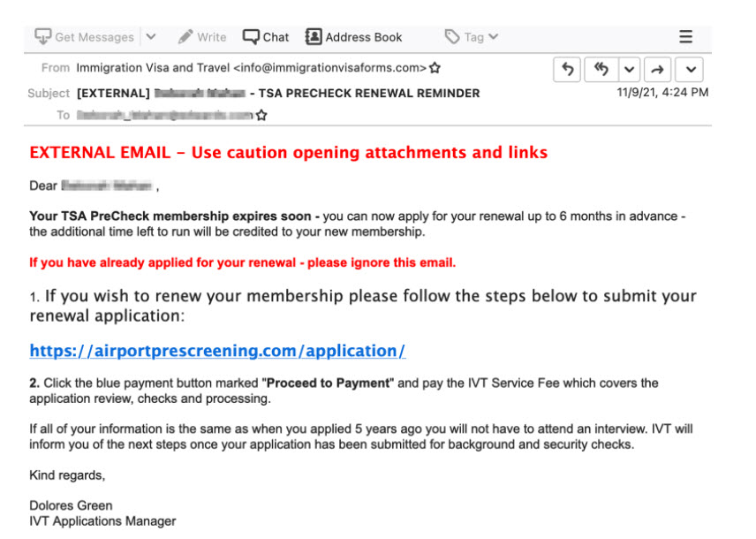Expand the reply options dropdown
Screen dimensions: 756x539
click(x=629, y=70)
